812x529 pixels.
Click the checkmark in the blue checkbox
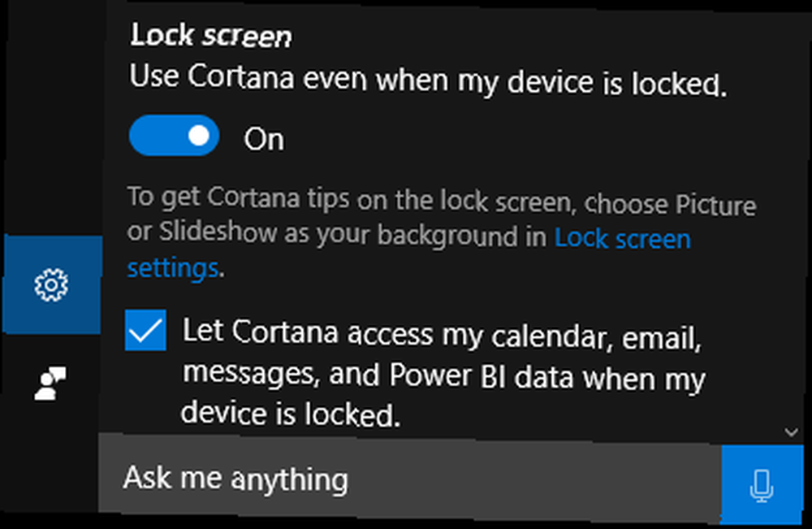click(145, 331)
